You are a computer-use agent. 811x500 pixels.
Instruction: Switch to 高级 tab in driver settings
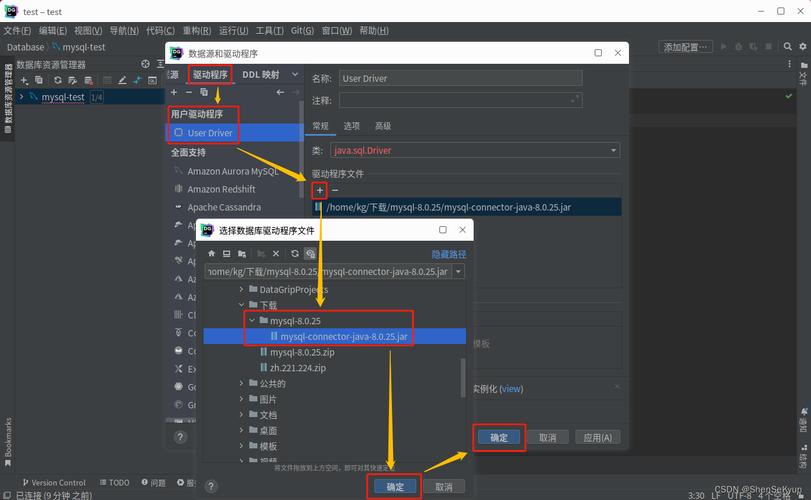pos(383,126)
